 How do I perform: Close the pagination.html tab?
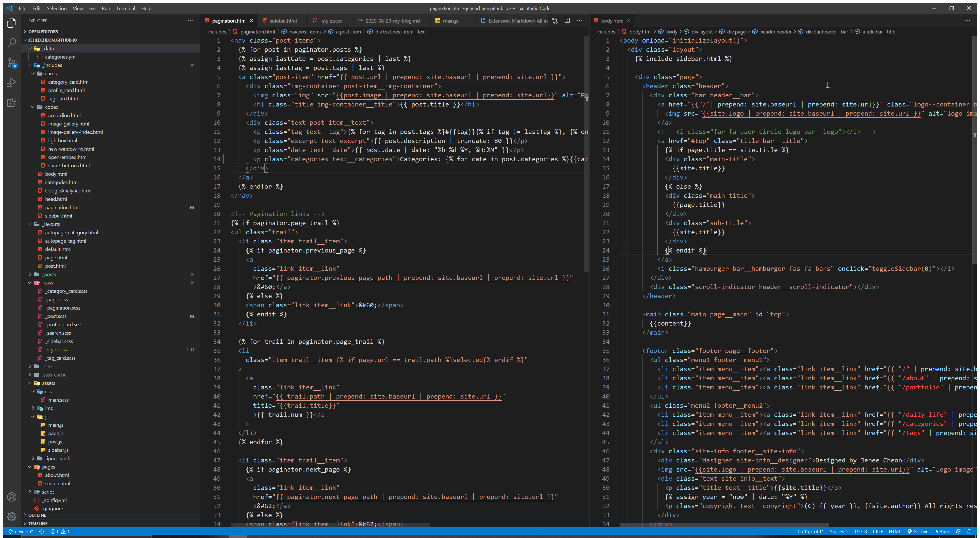pos(251,21)
